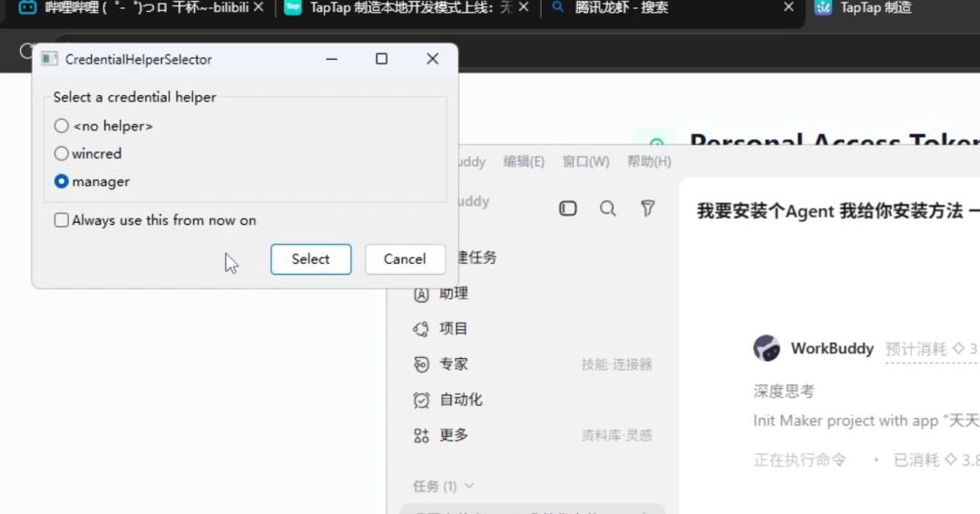980x514 pixels.
Task: Open 助理 assistant sidebar item
Action: click(441, 294)
